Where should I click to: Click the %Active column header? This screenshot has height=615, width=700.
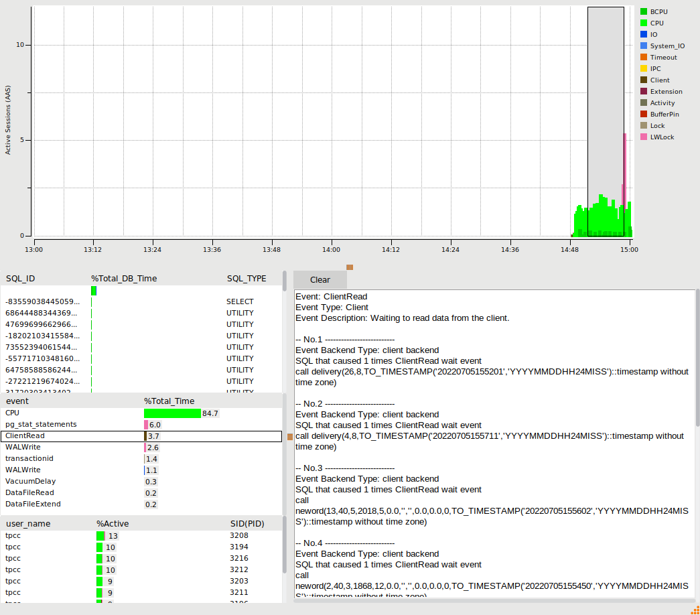[113, 523]
